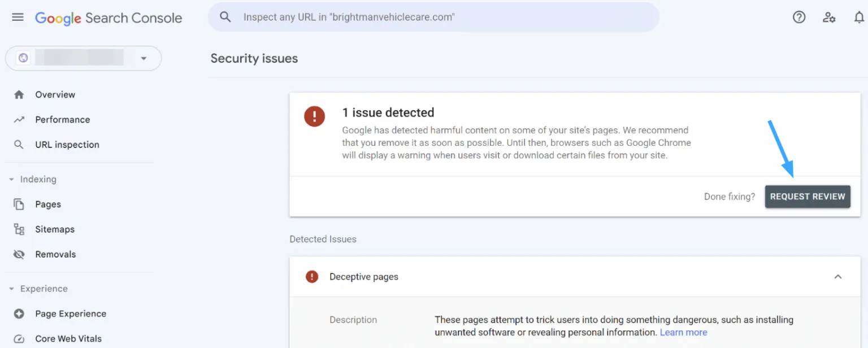Open the property selector dropdown
Viewport: 868px width, 348px height.
[144, 58]
